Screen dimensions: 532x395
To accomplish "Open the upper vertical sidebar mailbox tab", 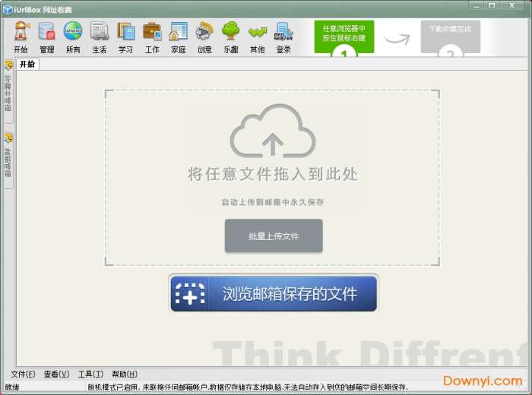I will (8, 92).
